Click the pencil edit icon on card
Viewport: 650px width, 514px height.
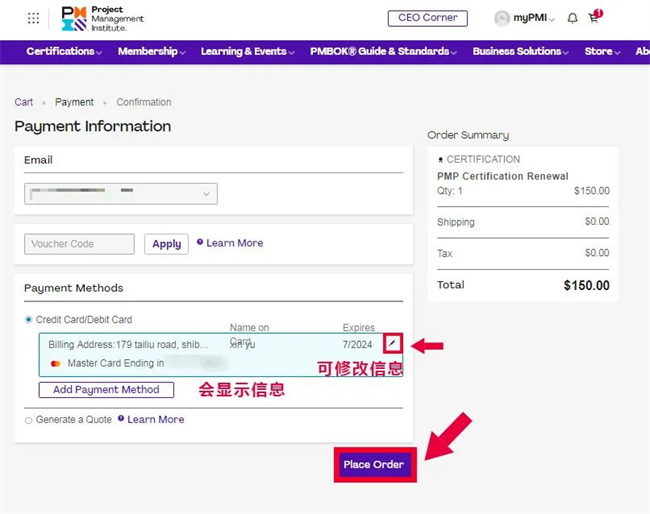coord(393,343)
